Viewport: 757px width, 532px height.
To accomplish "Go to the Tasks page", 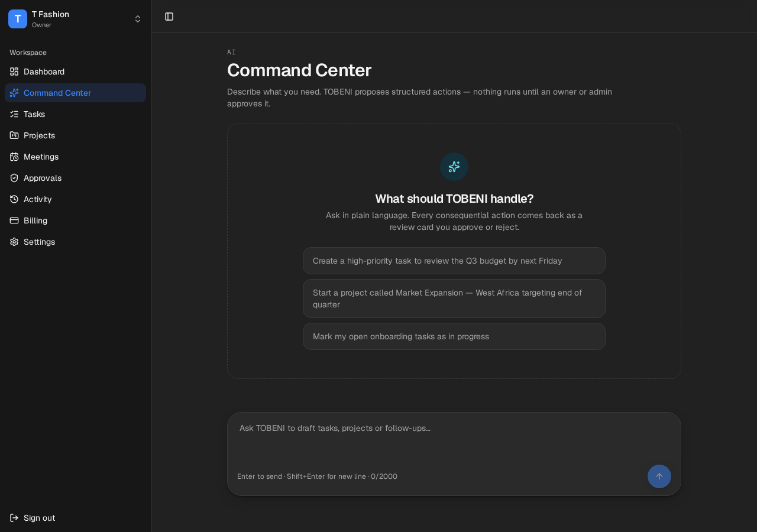I will (x=75, y=114).
